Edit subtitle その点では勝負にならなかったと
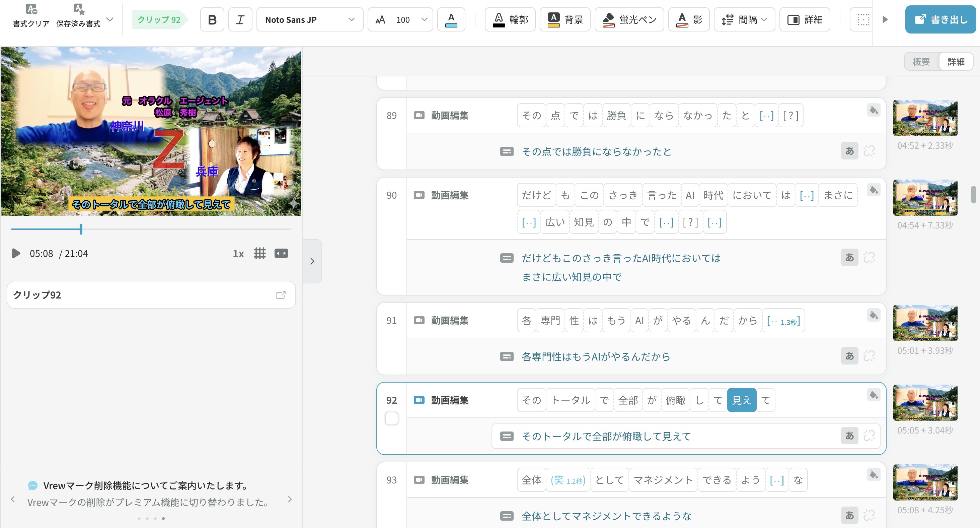The width and height of the screenshot is (980, 528). pyautogui.click(x=596, y=151)
